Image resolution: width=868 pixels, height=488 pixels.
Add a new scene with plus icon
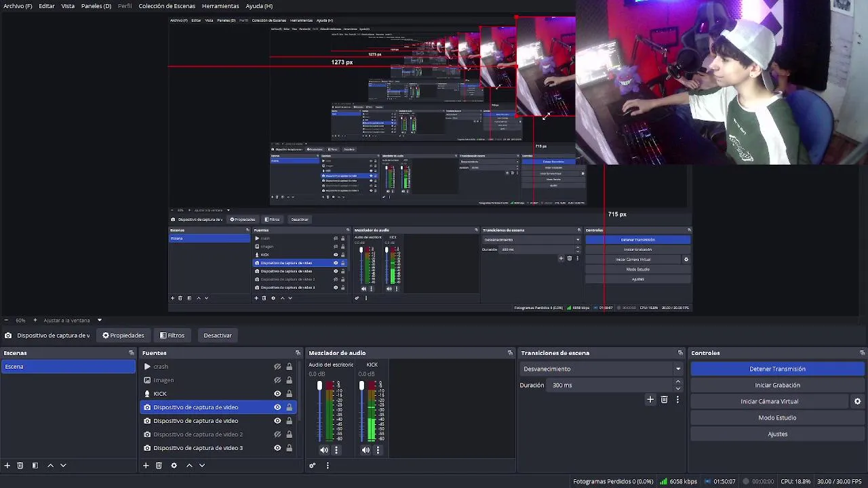click(7, 466)
